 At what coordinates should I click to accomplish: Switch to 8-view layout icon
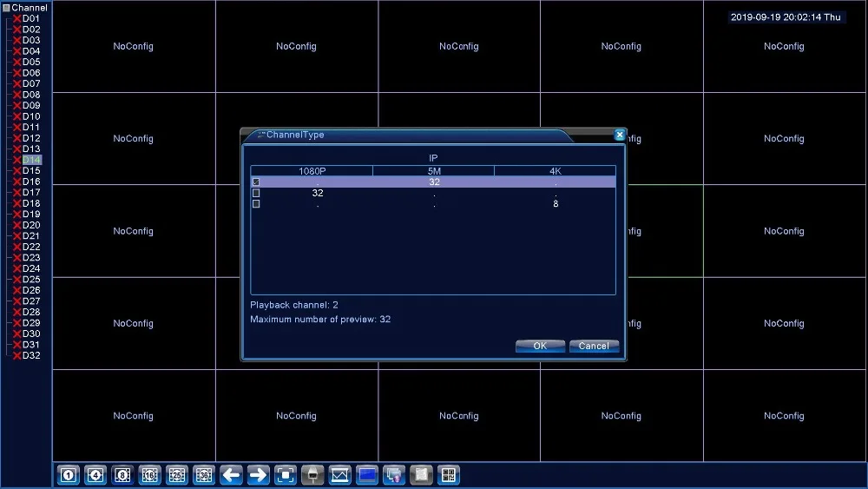tap(122, 475)
